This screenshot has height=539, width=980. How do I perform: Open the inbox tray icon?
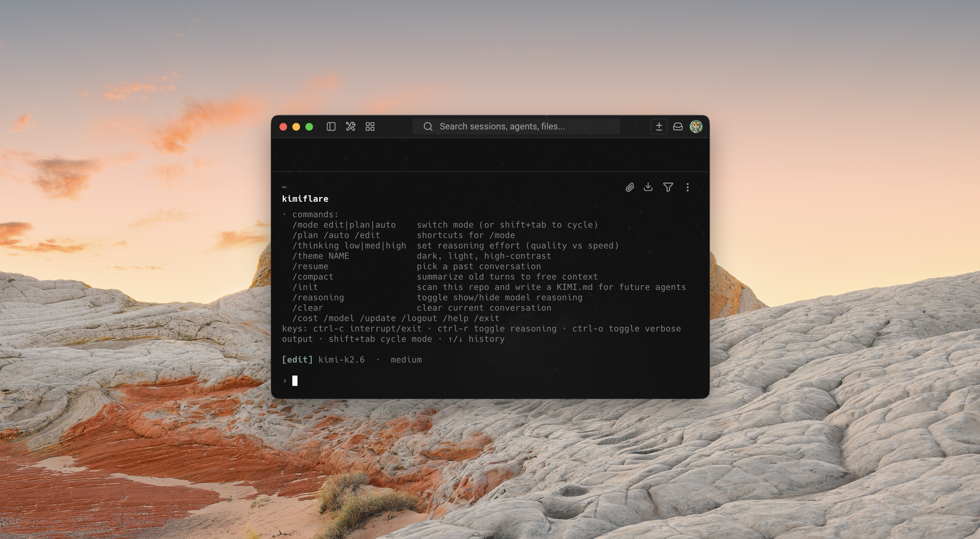678,127
